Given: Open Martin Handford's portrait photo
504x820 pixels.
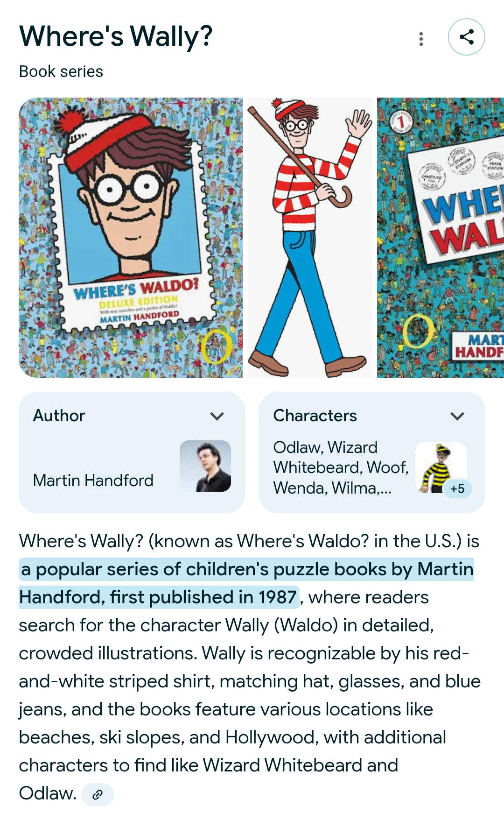Looking at the screenshot, I should (x=205, y=466).
